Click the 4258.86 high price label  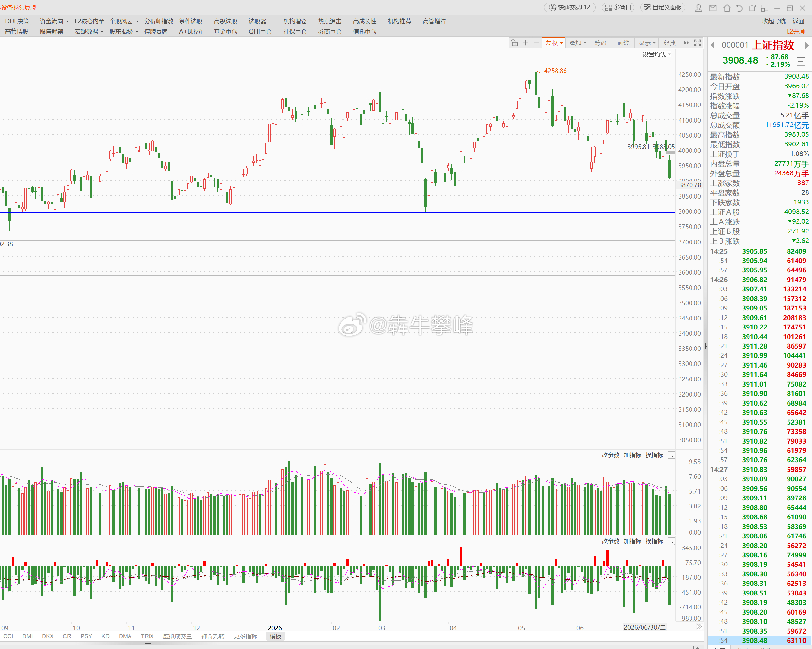(555, 71)
